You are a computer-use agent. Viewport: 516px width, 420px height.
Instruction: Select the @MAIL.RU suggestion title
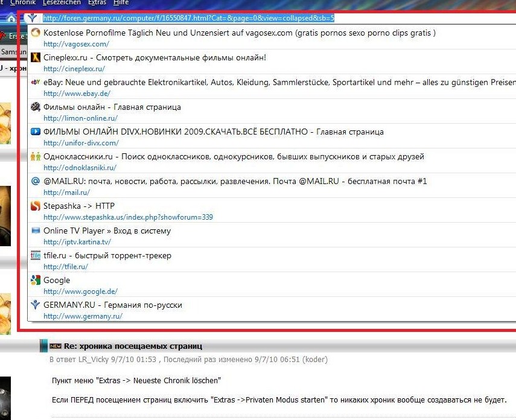point(235,182)
